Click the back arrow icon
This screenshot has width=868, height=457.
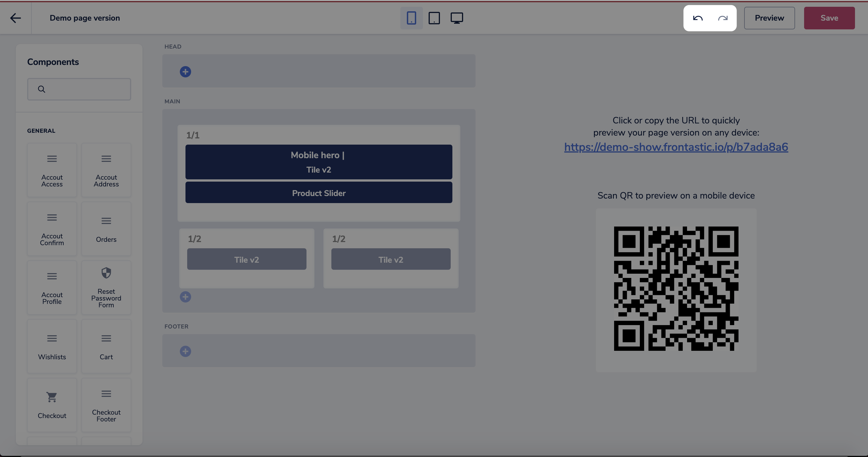point(16,18)
